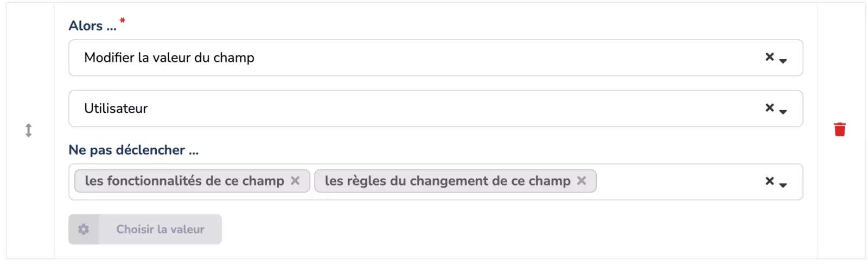This screenshot has height=265, width=868.
Task: Expand the "Modifier la valeur du champ" dropdown arrow
Action: [783, 60]
